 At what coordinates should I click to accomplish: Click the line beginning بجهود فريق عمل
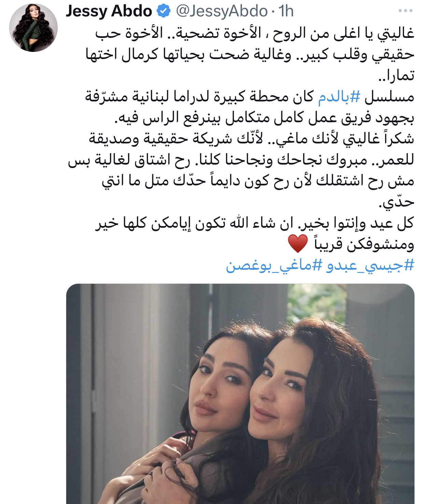tap(264, 118)
